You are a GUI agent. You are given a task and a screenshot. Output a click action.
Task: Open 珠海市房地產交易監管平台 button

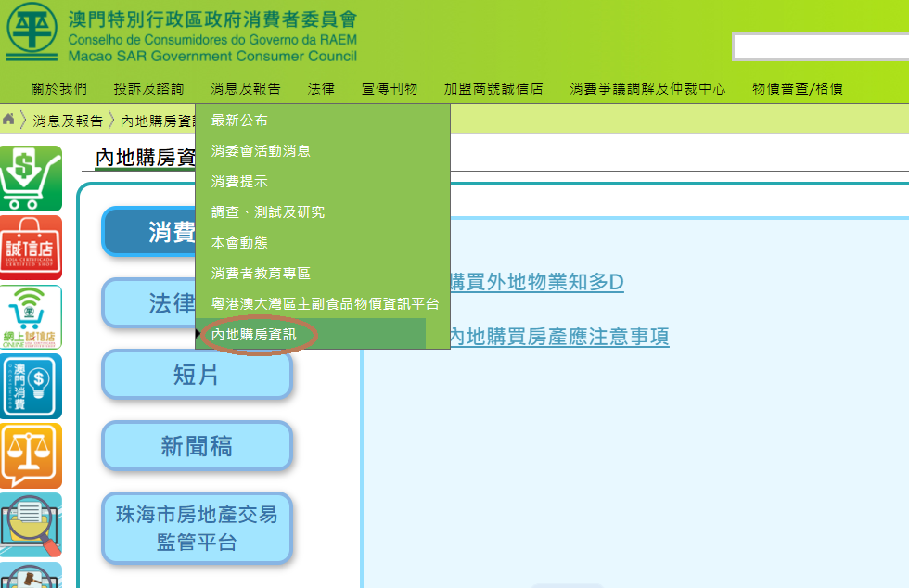pyautogui.click(x=197, y=528)
